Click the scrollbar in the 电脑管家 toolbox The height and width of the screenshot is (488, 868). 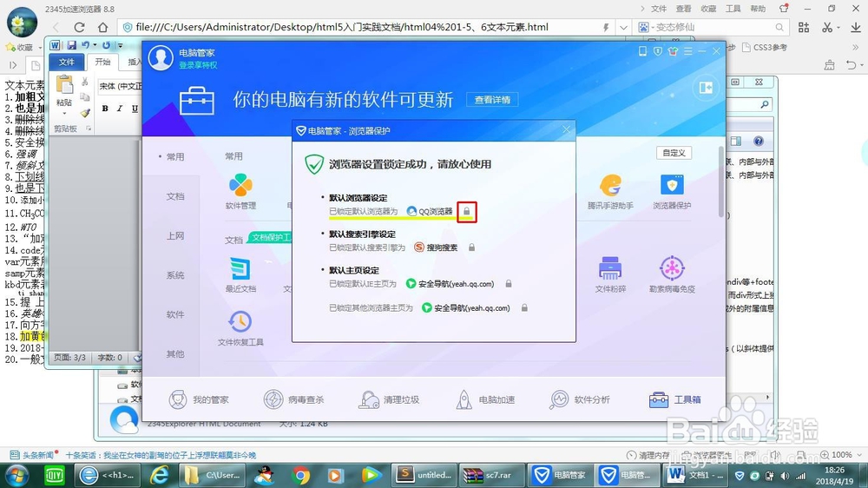point(720,181)
